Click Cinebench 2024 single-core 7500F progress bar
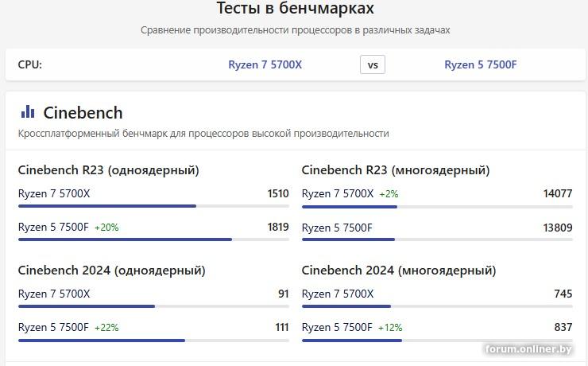This screenshot has width=588, height=366. coord(153,341)
